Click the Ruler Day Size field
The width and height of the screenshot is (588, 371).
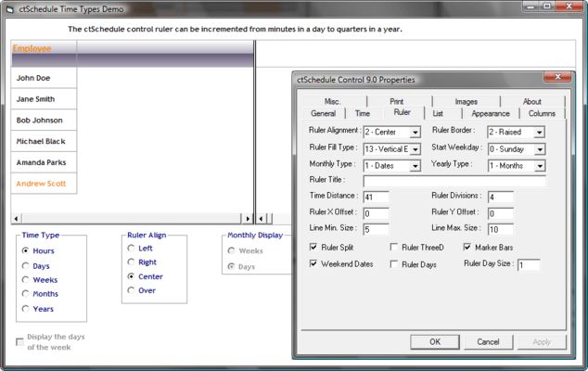click(529, 265)
